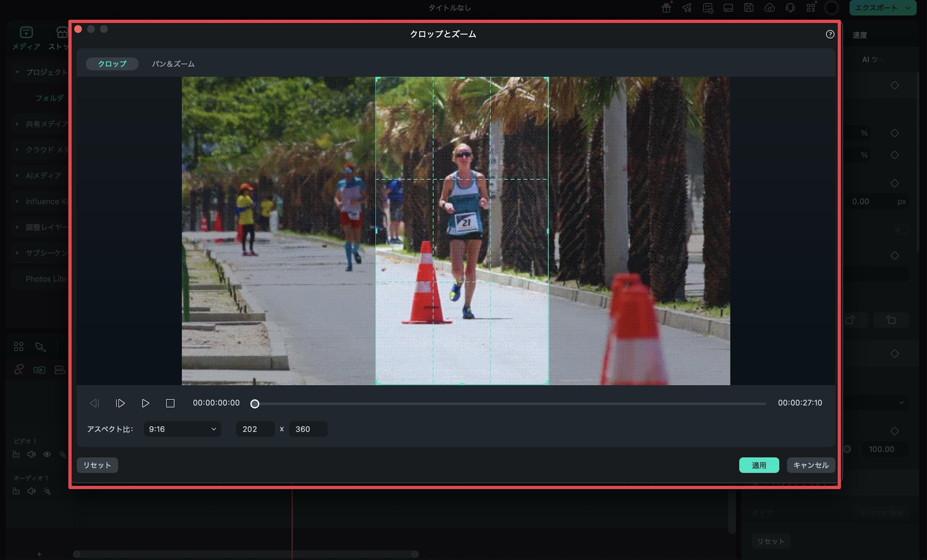
Task: Click the first keyframe diamond in properties panel
Action: pyautogui.click(x=895, y=85)
